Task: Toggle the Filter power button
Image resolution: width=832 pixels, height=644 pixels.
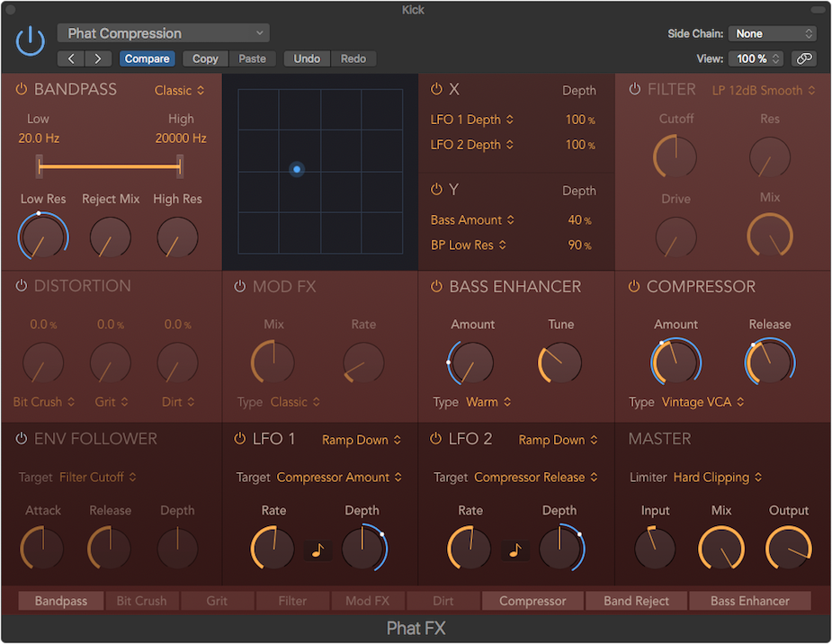Action: pyautogui.click(x=634, y=89)
